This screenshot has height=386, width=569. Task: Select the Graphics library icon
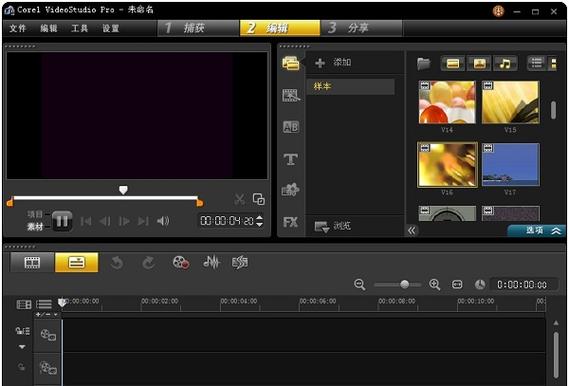(x=291, y=190)
